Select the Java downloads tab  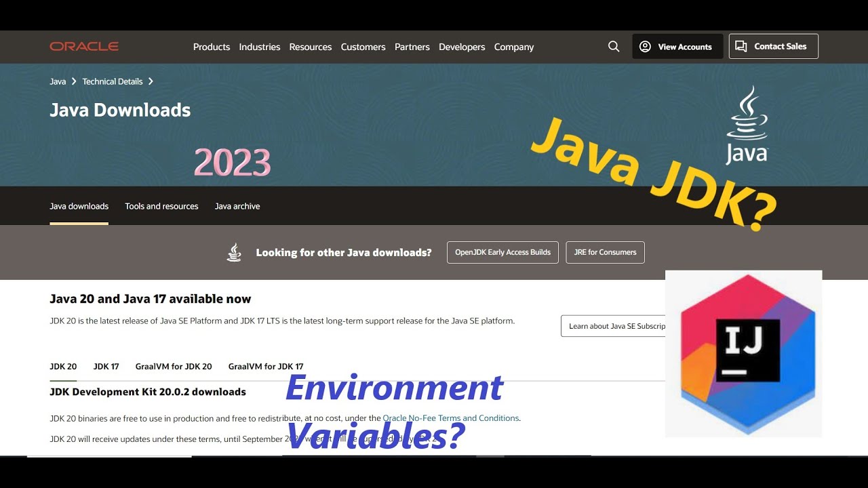pos(79,206)
